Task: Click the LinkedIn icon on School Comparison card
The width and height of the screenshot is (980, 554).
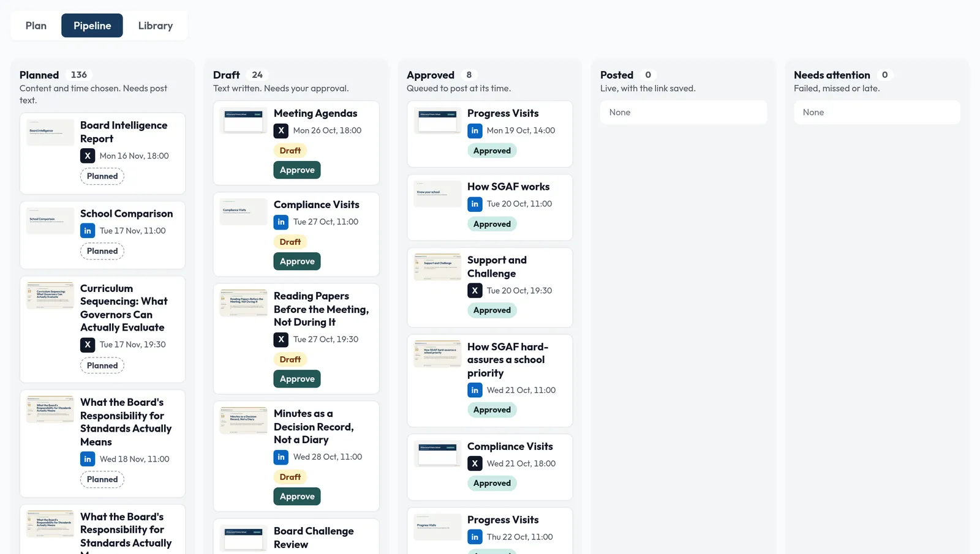Action: 88,231
